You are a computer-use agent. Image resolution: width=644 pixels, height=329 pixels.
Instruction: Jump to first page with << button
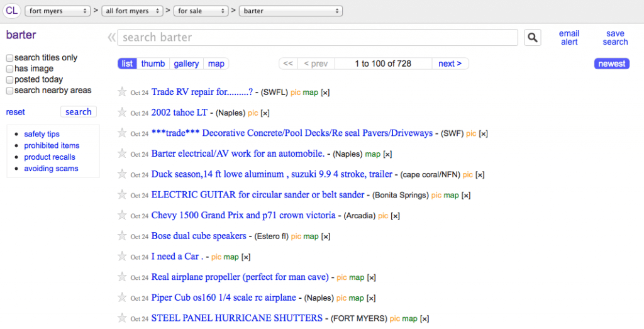click(288, 64)
